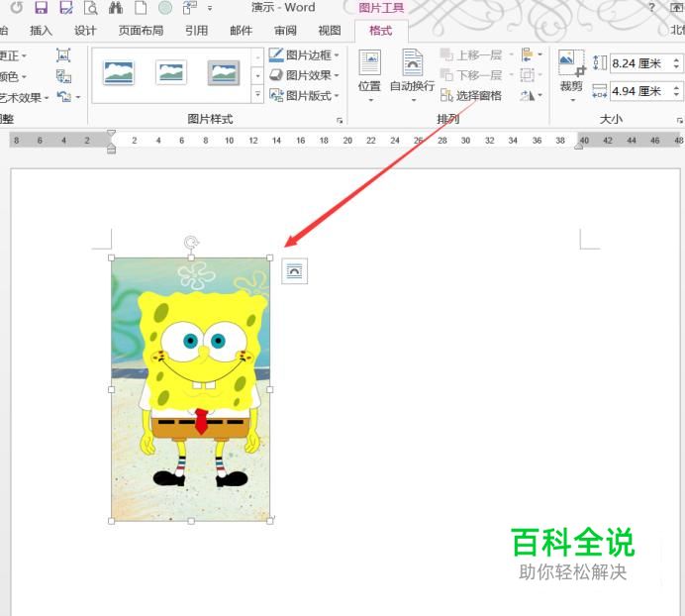Expand the Customize Quick Access Toolbar arrow
This screenshot has height=616, width=685.
click(x=210, y=8)
